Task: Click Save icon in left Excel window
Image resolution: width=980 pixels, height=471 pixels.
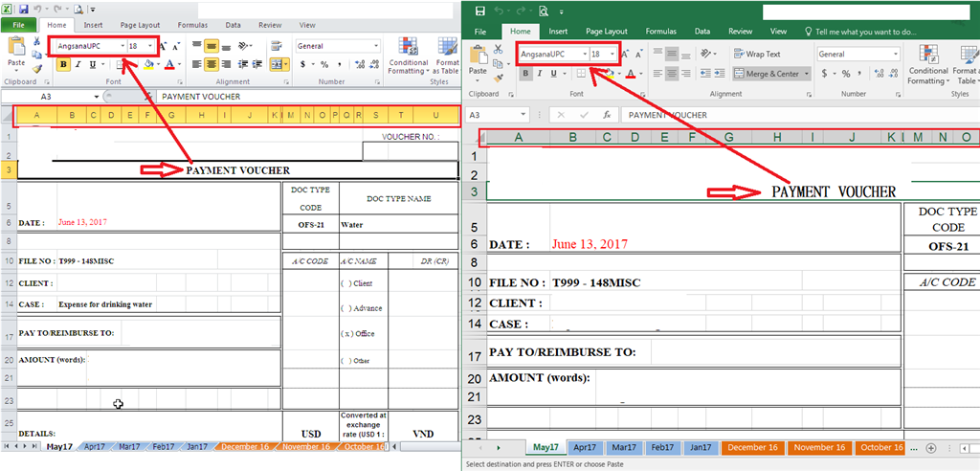Action: tap(23, 10)
